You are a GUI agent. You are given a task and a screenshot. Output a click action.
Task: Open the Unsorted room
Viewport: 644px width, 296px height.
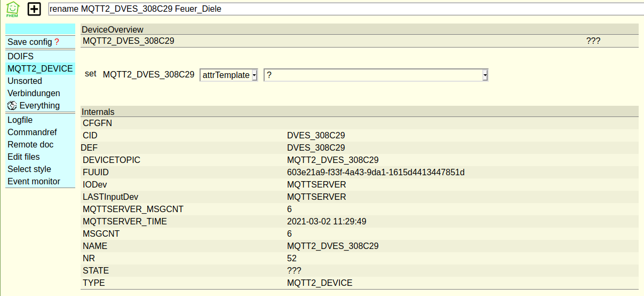click(x=25, y=81)
